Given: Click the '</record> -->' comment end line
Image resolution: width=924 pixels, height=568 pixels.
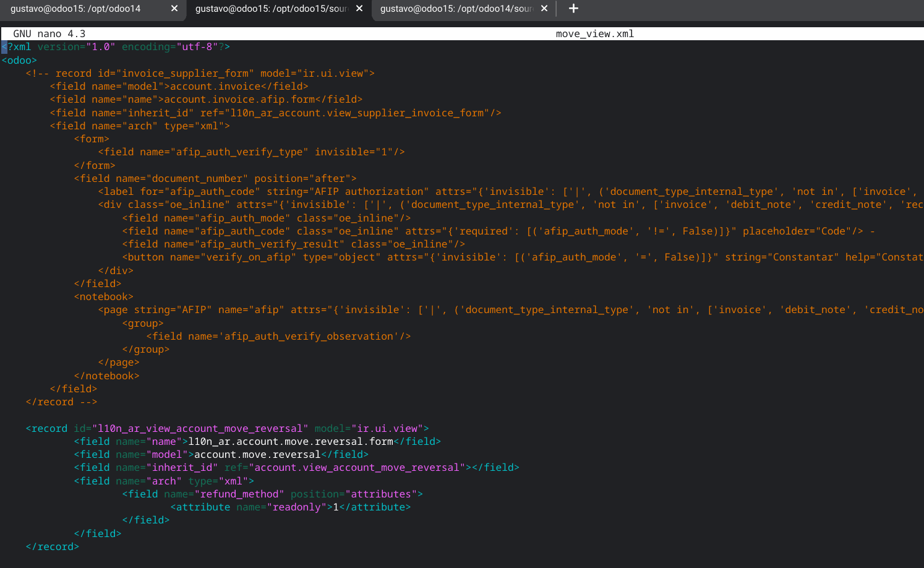Looking at the screenshot, I should tap(61, 402).
